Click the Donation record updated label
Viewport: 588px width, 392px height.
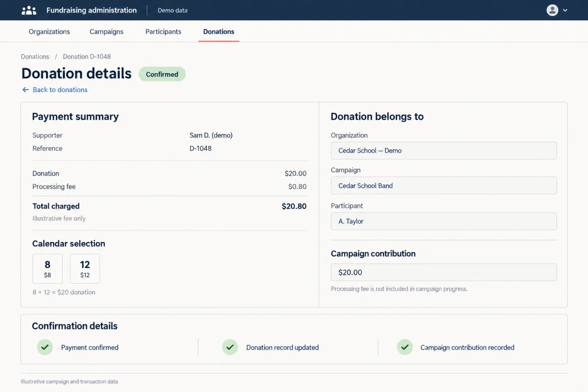pos(283,347)
